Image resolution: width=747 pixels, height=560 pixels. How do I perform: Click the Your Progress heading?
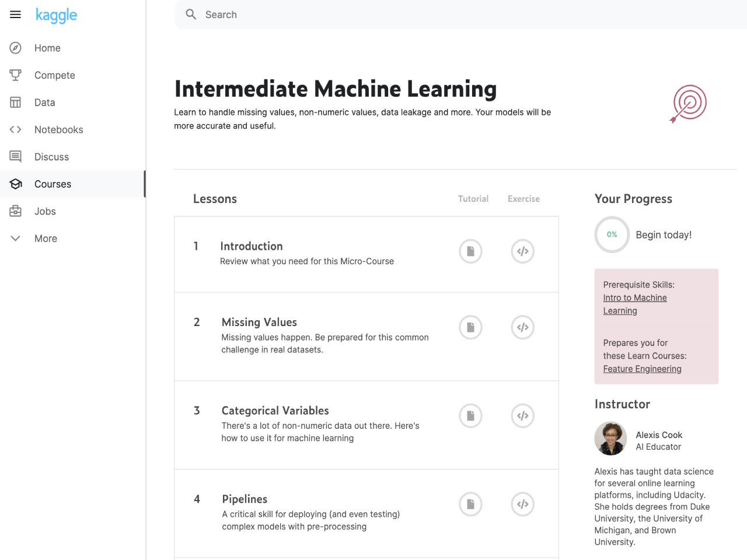(x=633, y=199)
